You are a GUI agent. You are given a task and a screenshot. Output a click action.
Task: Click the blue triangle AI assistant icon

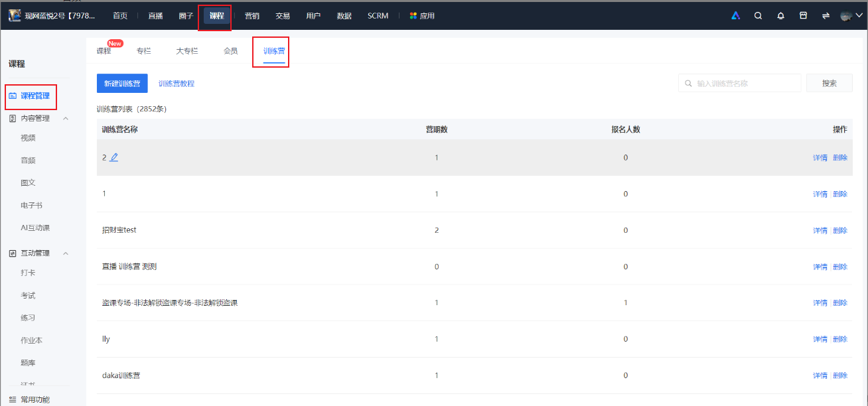[x=735, y=16]
